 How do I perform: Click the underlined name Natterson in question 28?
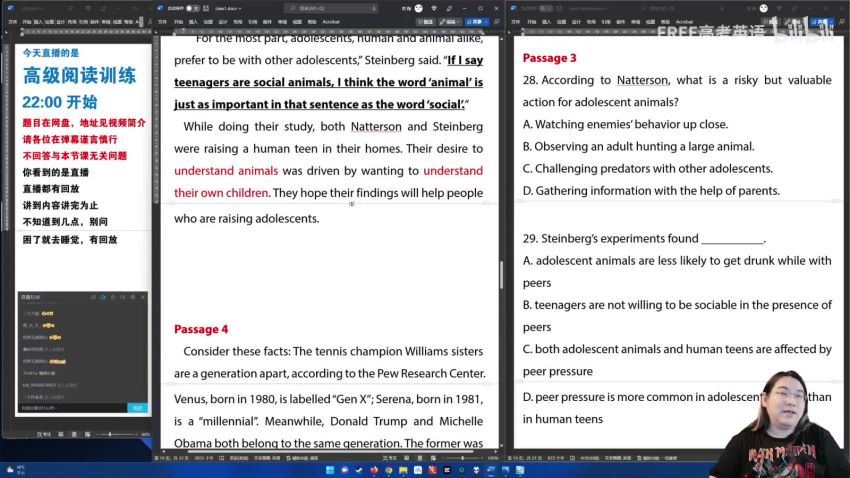[642, 80]
